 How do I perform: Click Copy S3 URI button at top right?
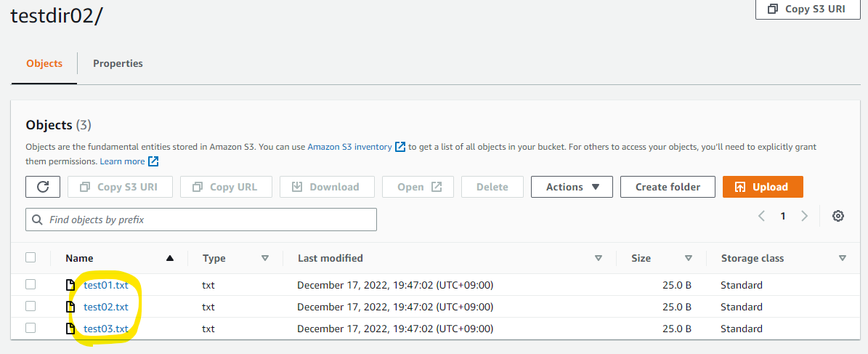pos(808,9)
